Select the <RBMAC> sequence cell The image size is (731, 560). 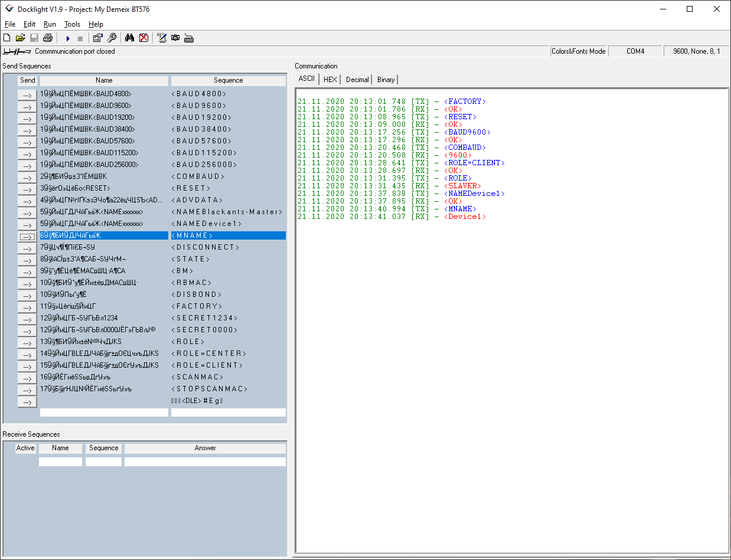tap(229, 283)
